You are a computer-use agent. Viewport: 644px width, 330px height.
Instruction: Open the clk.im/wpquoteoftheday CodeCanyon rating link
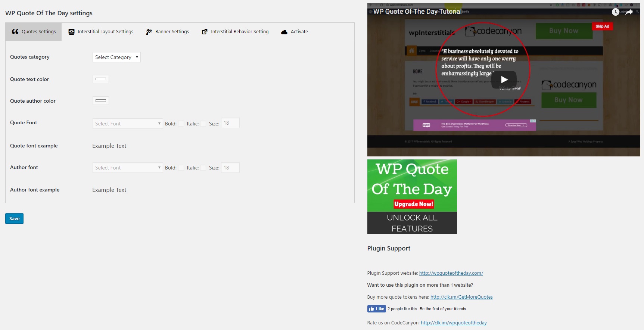pos(454,323)
